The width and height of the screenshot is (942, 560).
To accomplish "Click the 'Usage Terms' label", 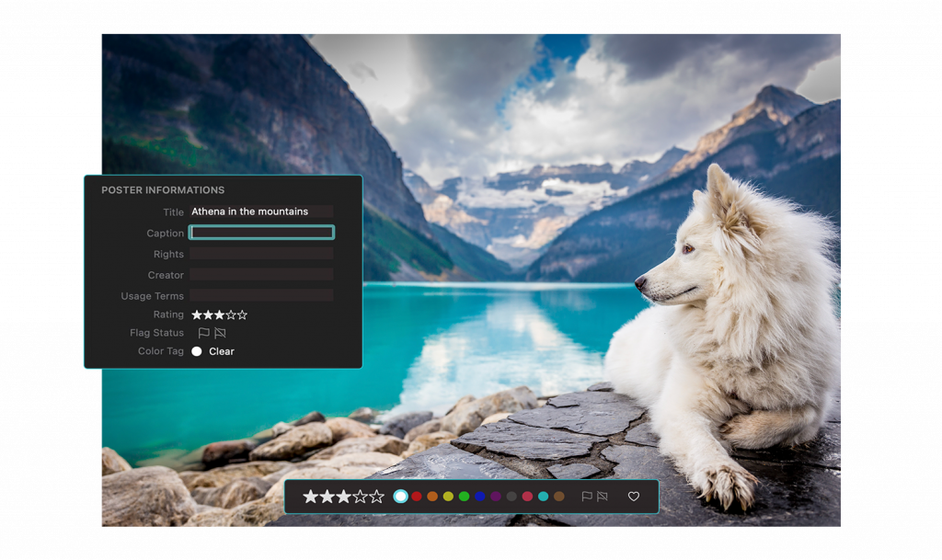I will 152,296.
